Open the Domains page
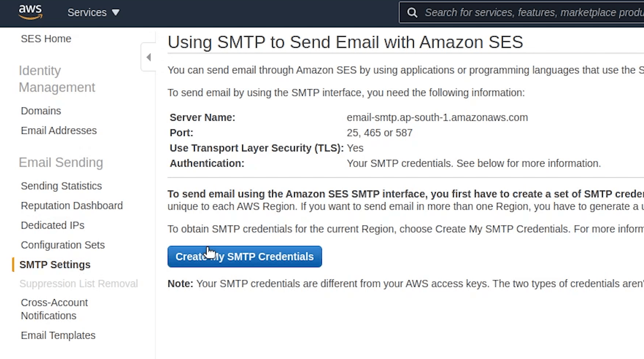Viewport: 644px width, 359px height. tap(41, 111)
